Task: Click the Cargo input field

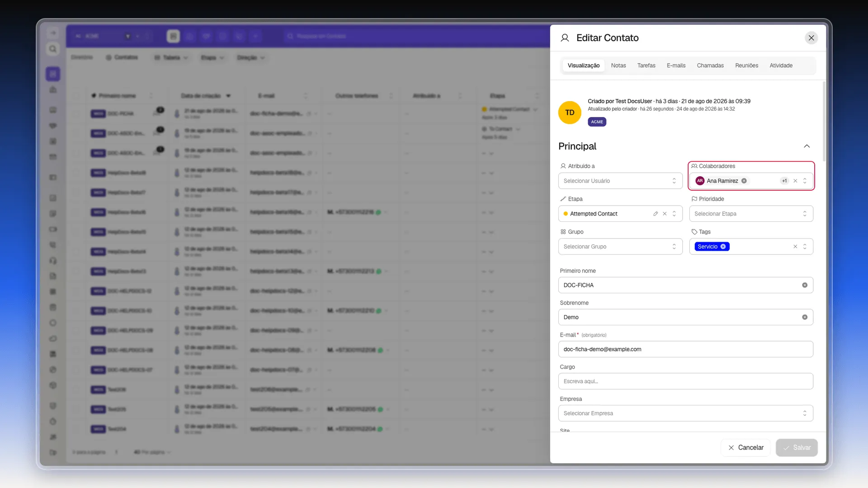Action: (685, 381)
